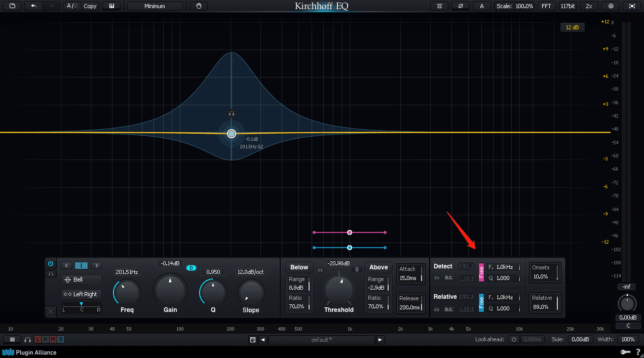The height and width of the screenshot is (358, 644).
Task: Open the 2x oversampling dropdown
Action: (589, 6)
